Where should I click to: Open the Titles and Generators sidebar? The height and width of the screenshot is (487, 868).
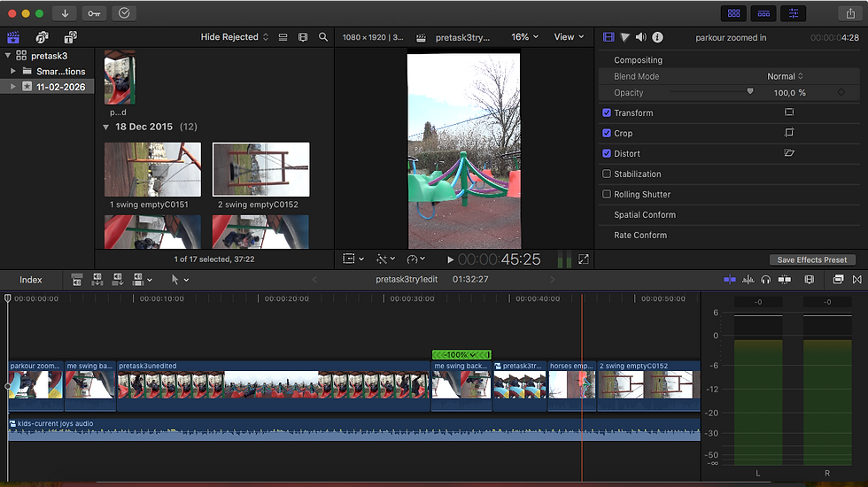(70, 37)
